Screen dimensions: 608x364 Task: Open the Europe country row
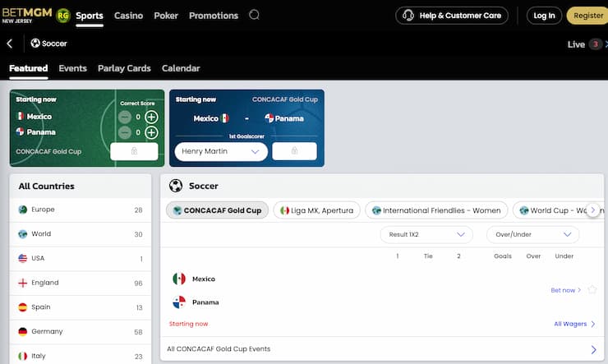tap(81, 210)
